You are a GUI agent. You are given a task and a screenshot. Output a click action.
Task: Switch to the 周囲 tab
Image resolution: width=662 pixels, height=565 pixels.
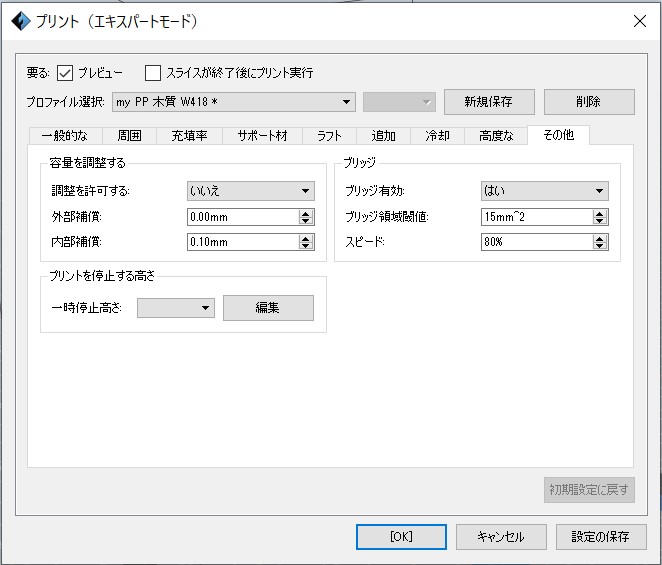129,136
